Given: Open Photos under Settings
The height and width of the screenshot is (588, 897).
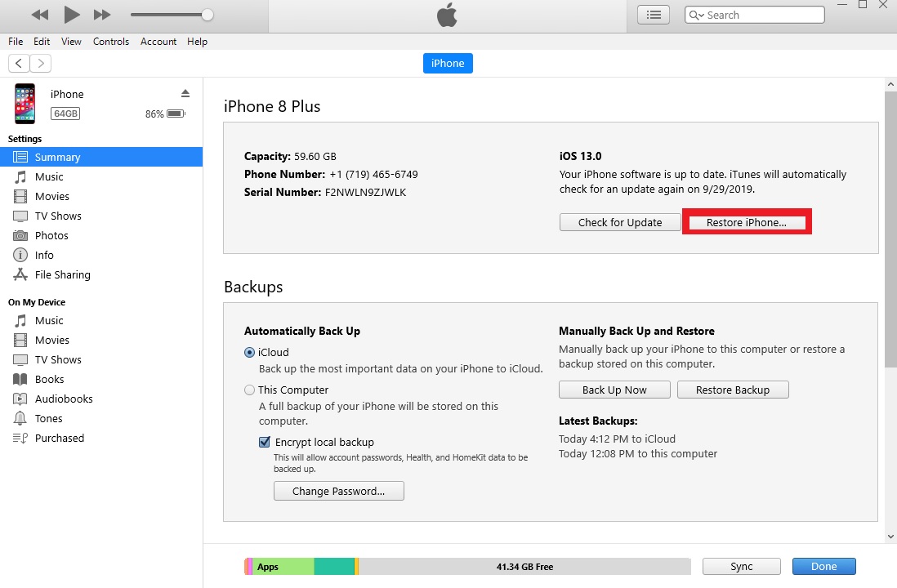Looking at the screenshot, I should pyautogui.click(x=51, y=235).
